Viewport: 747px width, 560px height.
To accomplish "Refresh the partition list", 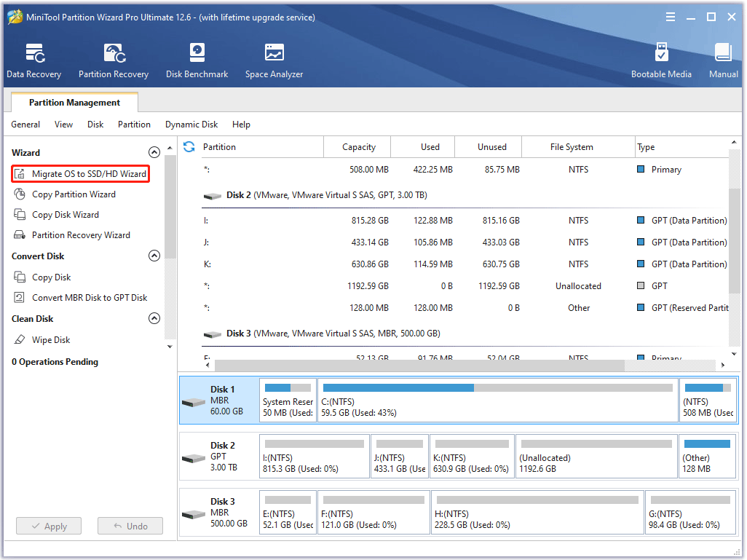I will (x=189, y=147).
